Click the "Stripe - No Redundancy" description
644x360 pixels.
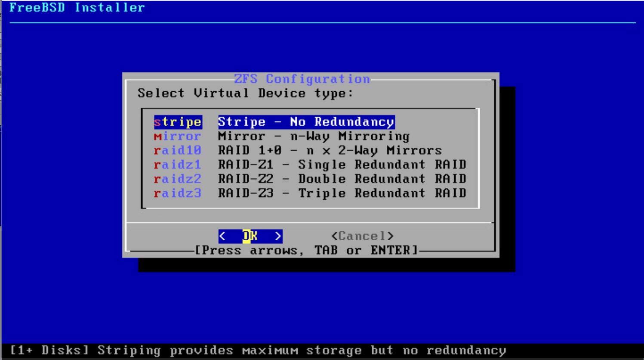click(x=306, y=122)
